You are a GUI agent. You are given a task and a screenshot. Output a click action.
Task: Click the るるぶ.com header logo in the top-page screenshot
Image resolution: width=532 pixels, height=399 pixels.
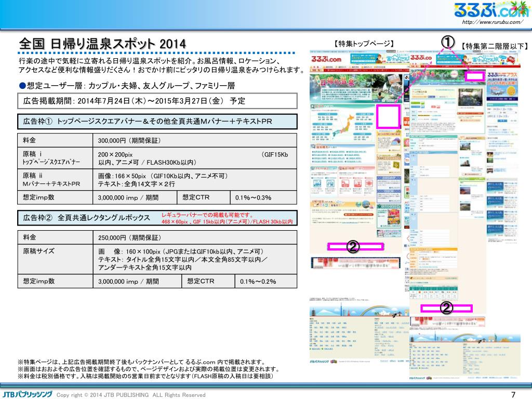[326, 59]
